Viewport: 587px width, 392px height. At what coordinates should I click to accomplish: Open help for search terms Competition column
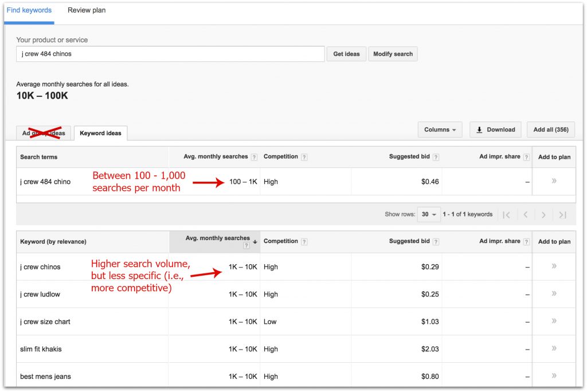point(304,157)
